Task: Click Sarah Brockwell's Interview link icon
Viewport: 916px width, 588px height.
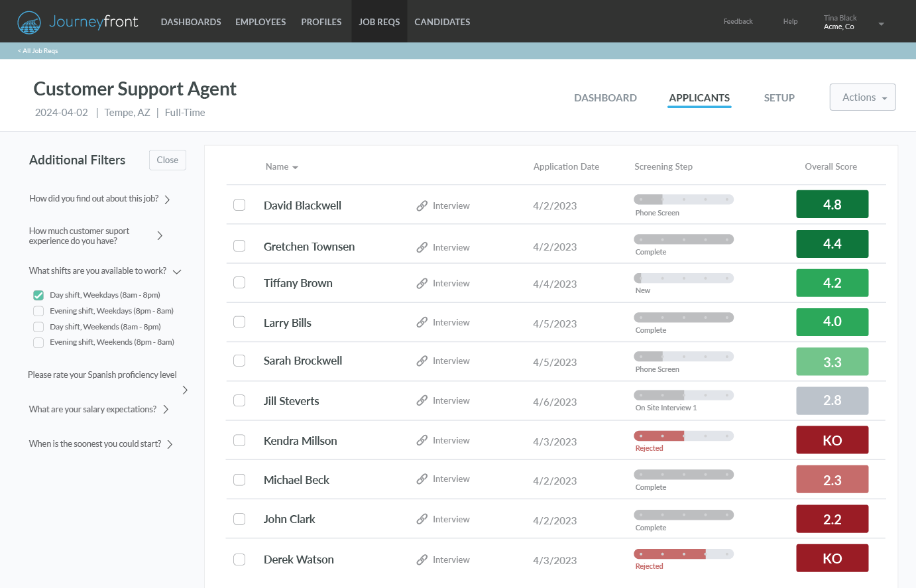Action: (x=422, y=361)
